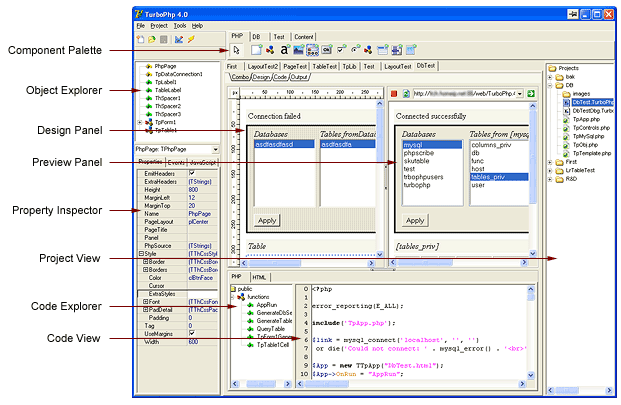Select tables_priv in the tables list

coord(486,176)
